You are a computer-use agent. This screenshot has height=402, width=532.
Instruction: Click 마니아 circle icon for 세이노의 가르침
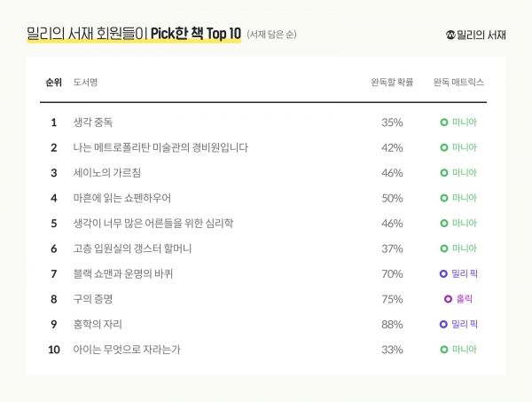443,172
